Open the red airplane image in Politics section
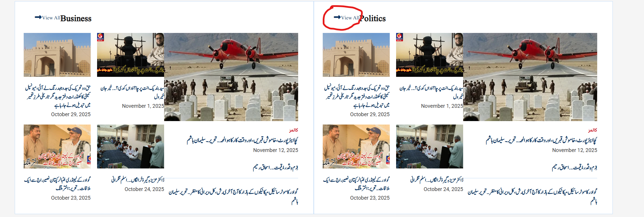 coord(530,77)
